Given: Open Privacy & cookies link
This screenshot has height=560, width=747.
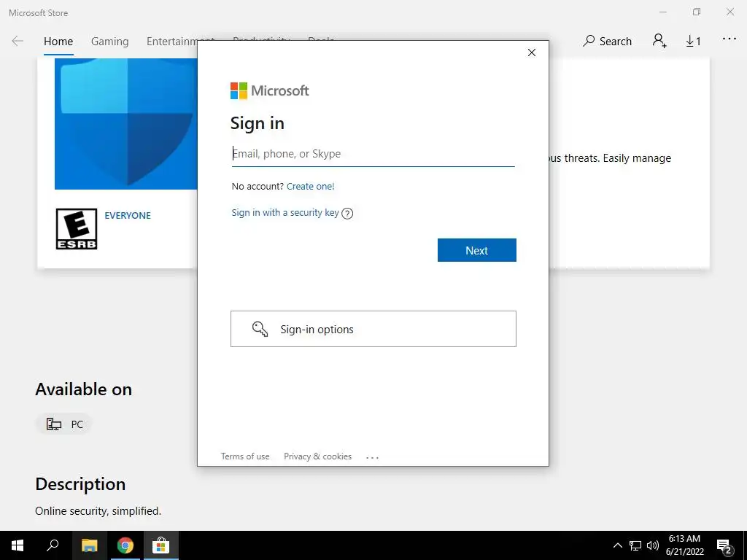Looking at the screenshot, I should (x=318, y=456).
